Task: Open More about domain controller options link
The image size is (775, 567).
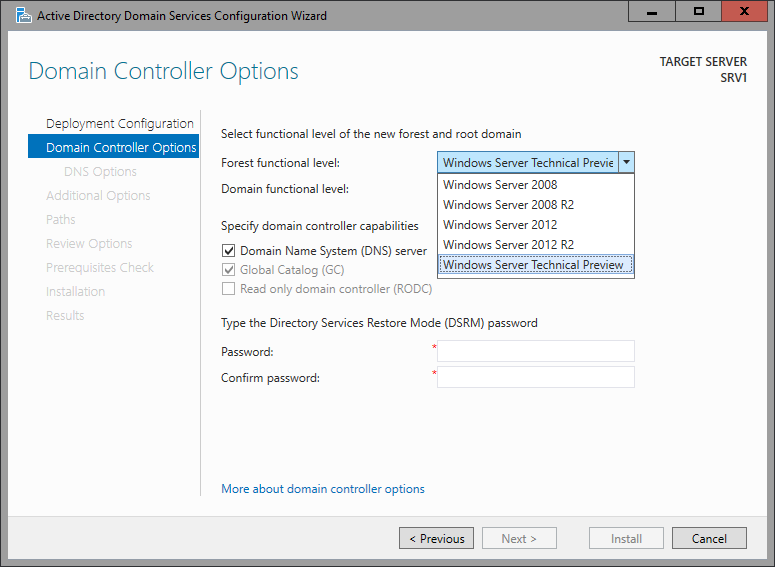Action: coord(323,488)
